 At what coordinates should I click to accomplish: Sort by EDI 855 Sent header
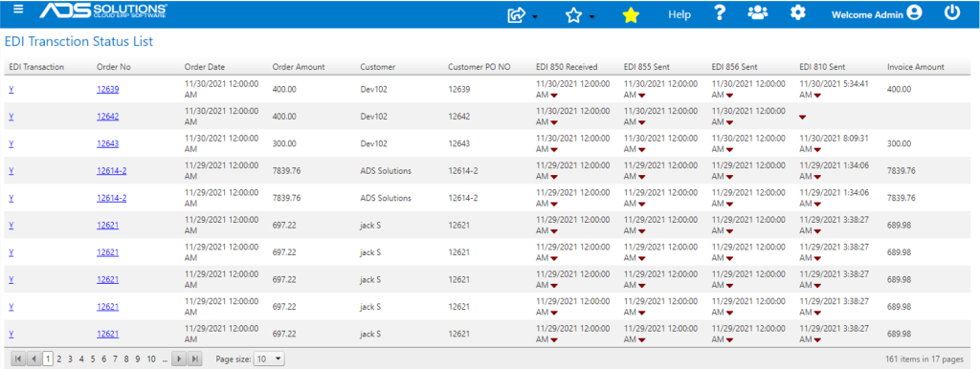click(x=647, y=67)
